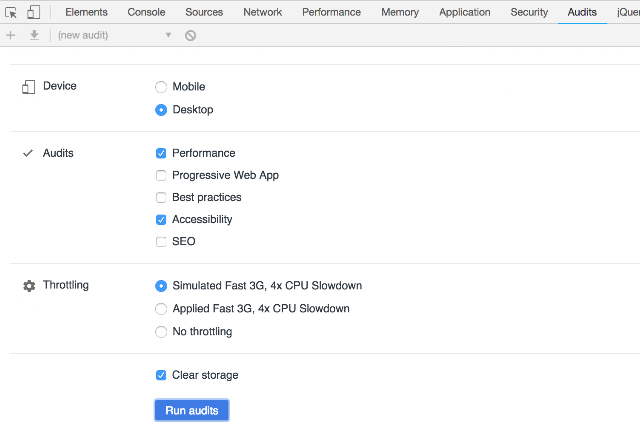Click the clear all icon
Viewport: 640px width, 430px height.
pos(190,35)
